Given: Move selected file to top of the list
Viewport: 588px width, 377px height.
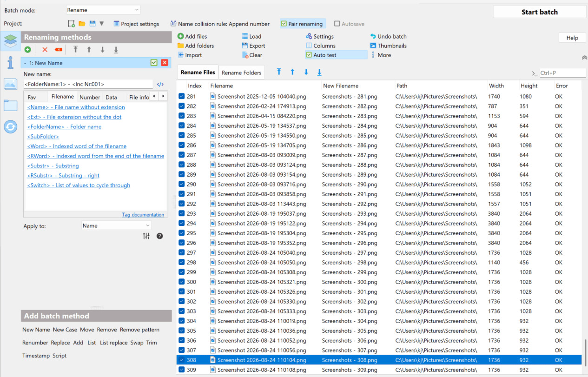Looking at the screenshot, I should 279,72.
